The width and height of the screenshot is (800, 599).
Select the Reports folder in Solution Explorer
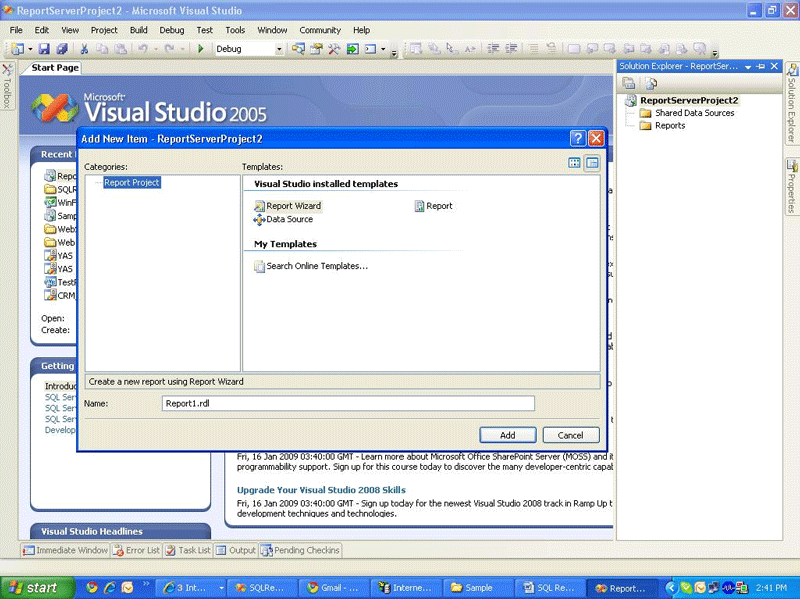669,126
